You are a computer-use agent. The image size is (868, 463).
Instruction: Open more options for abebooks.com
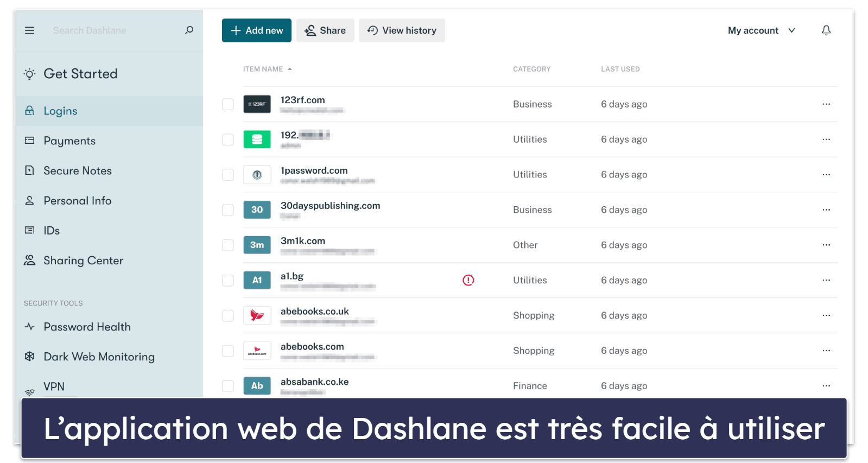coord(826,351)
